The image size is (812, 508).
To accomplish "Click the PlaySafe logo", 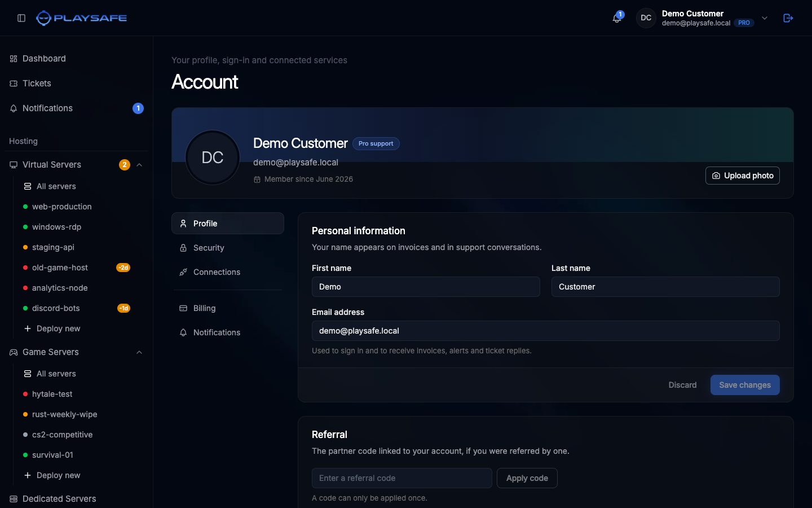I will [82, 18].
